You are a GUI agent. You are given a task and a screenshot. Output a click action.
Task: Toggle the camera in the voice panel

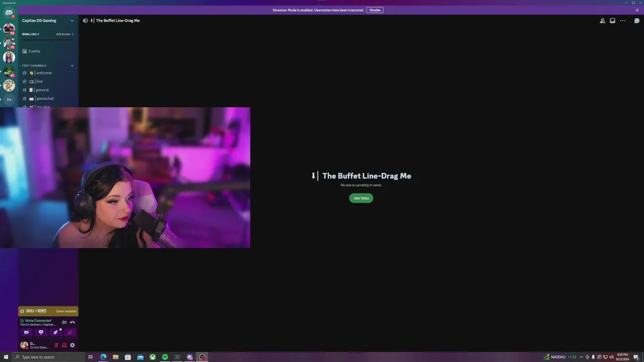tap(27, 332)
